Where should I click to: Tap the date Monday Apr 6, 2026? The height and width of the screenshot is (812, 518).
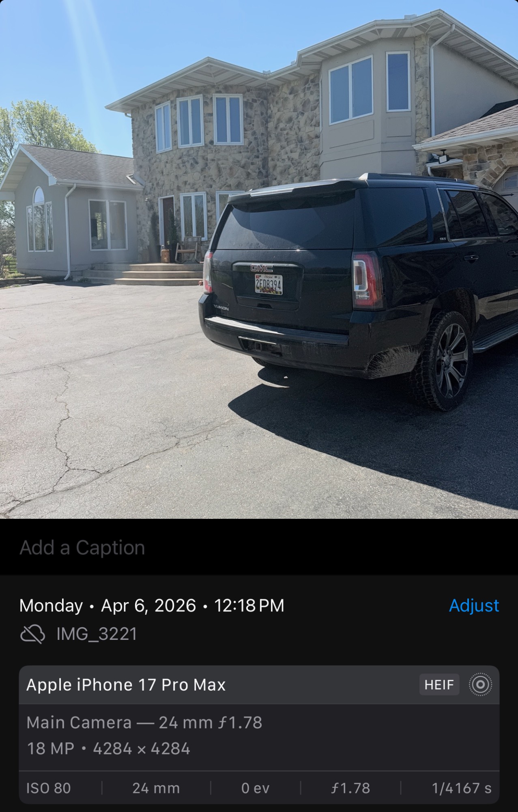click(x=107, y=605)
